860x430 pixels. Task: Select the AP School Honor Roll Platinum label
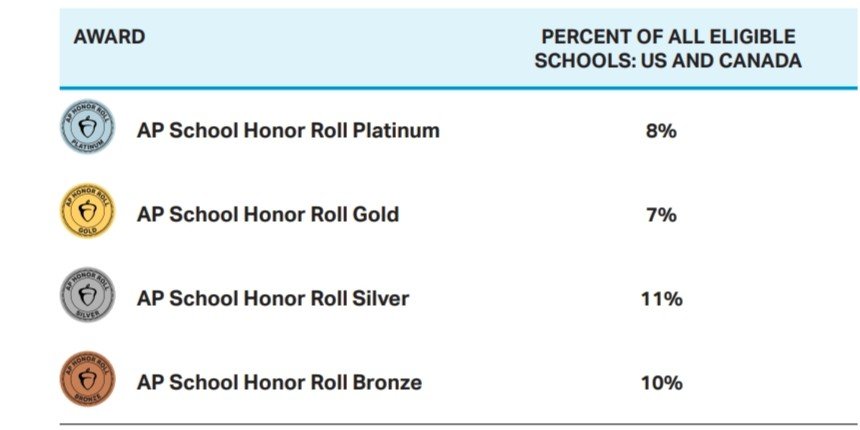point(288,131)
